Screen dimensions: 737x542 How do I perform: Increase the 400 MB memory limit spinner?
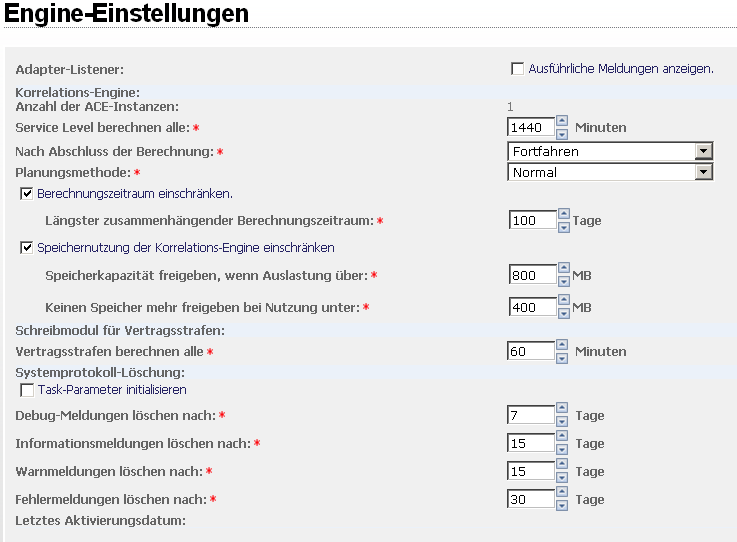click(x=563, y=302)
